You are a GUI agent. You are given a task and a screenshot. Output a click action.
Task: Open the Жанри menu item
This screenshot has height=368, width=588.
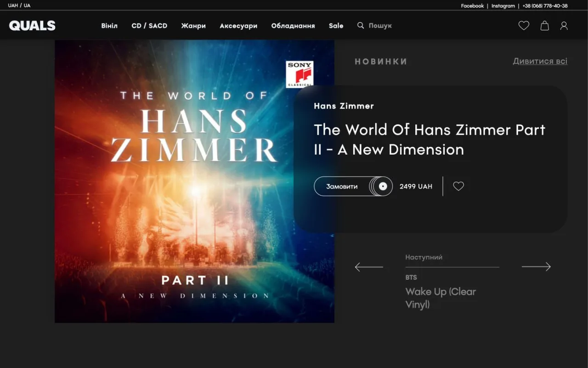coord(193,26)
